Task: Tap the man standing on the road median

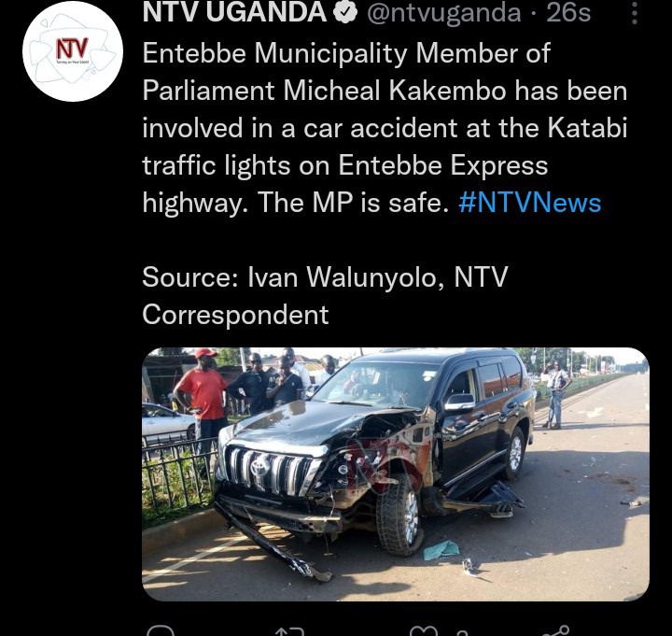Action: tap(555, 394)
